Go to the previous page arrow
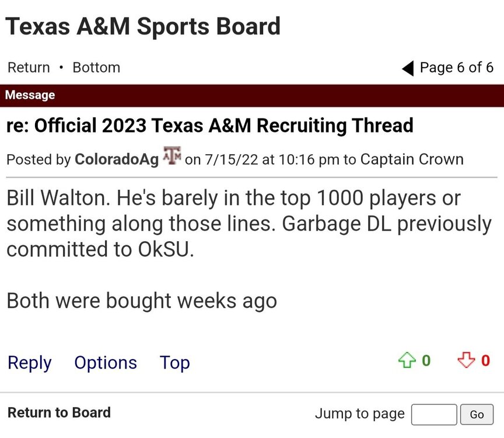The image size is (504, 438). tap(408, 68)
